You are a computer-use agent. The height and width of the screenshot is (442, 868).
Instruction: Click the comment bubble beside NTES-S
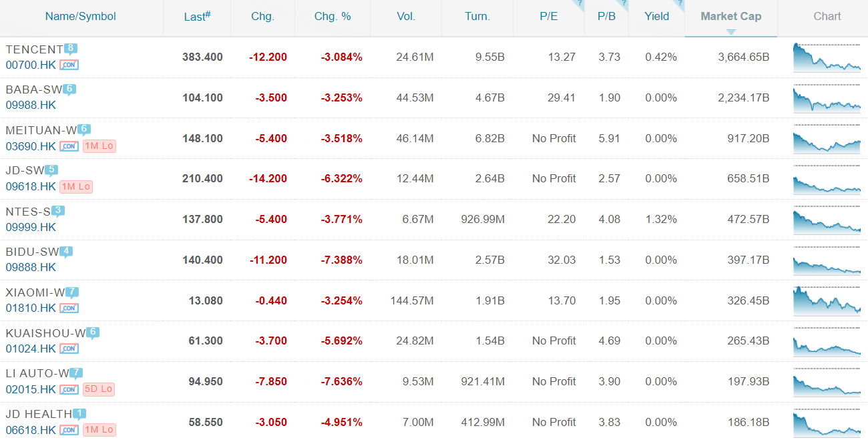(x=58, y=211)
